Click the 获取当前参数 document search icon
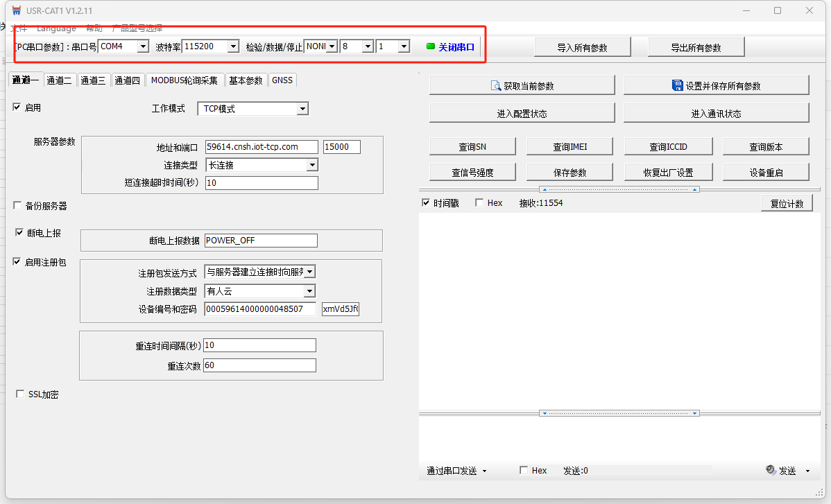The width and height of the screenshot is (831, 504). coord(496,85)
